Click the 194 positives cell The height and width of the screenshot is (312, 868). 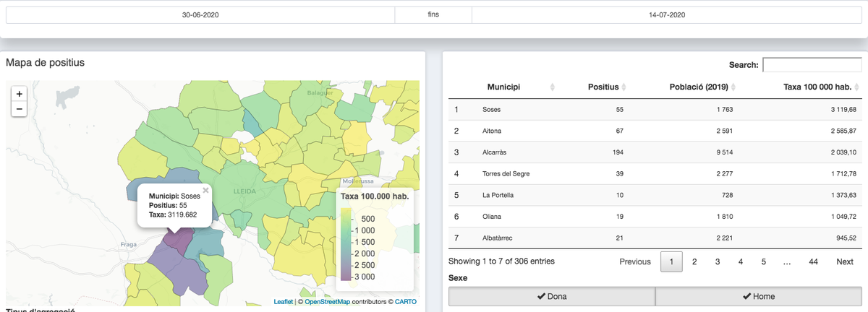click(x=616, y=152)
